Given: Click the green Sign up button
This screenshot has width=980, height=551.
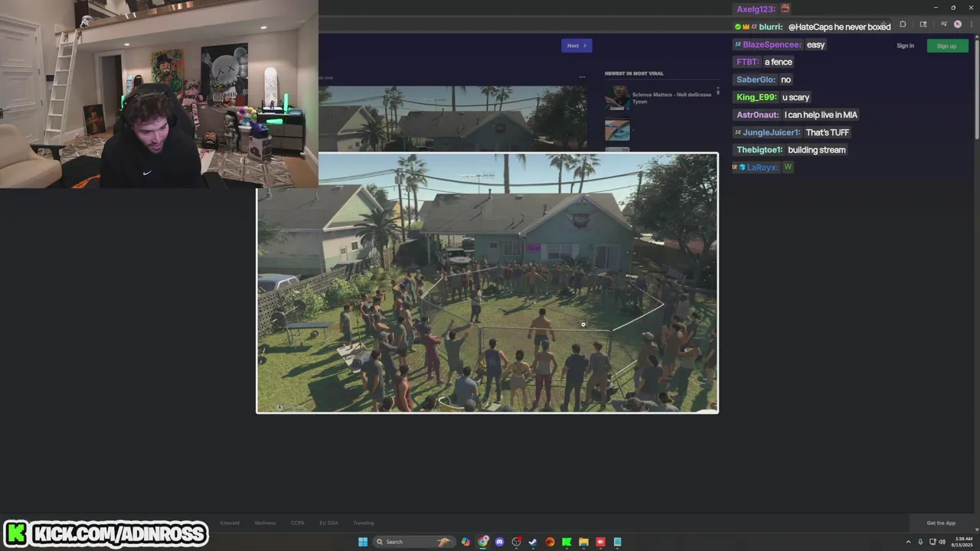Looking at the screenshot, I should [x=947, y=46].
